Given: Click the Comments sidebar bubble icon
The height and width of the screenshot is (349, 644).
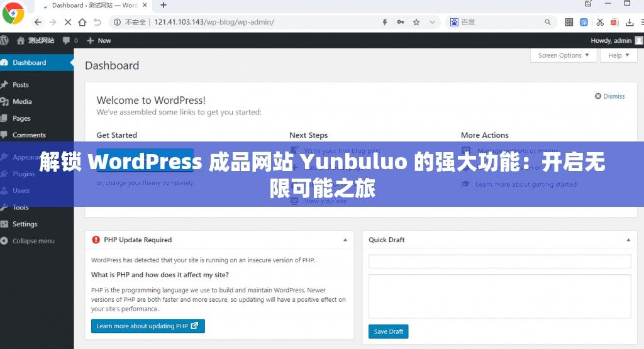Looking at the screenshot, I should point(4,135).
